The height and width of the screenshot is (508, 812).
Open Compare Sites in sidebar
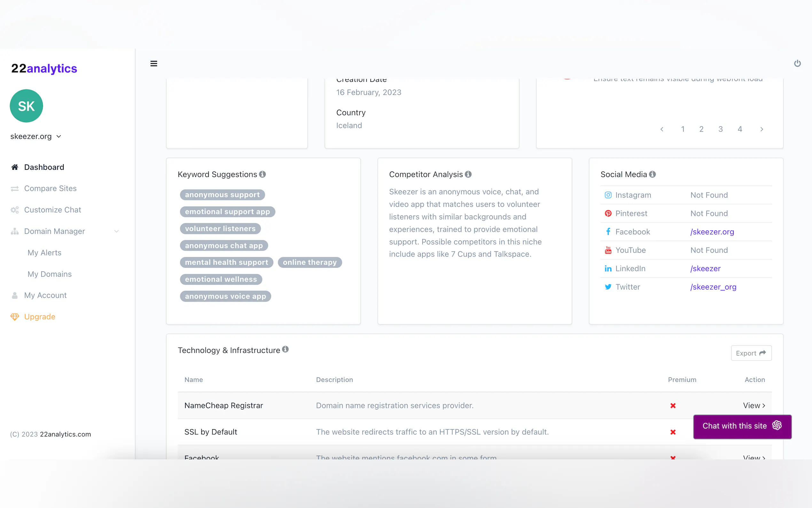point(51,188)
